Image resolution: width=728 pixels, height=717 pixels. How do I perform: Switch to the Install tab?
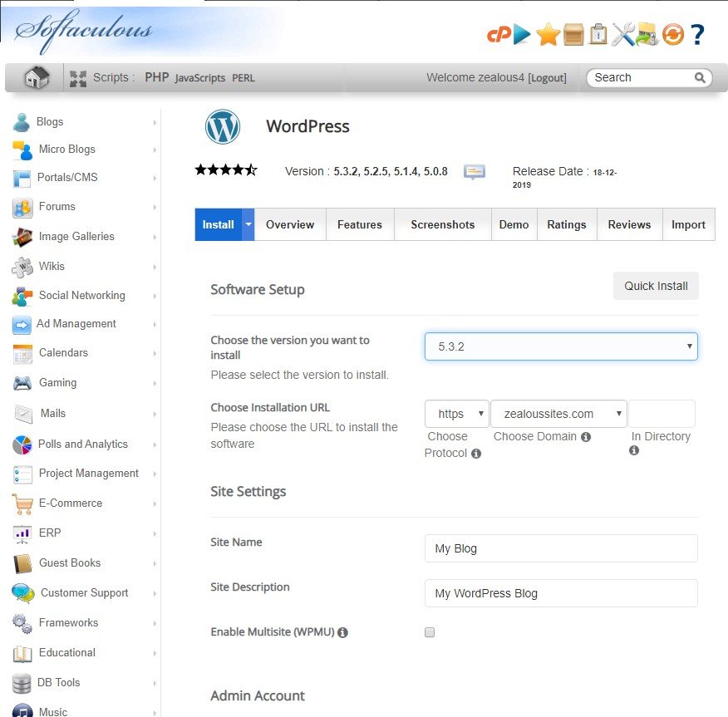pos(219,224)
